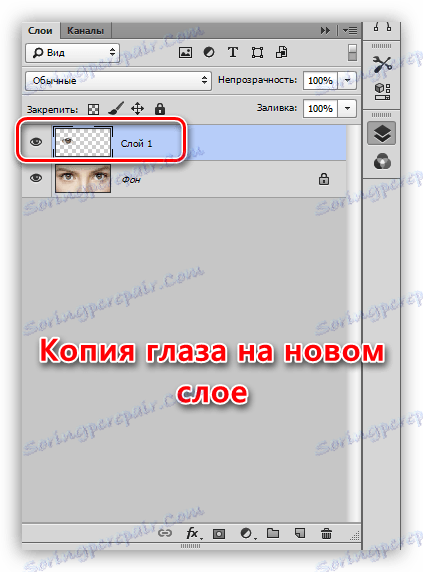Screen dimensions: 423x572
Task: Lock transparent pixels checkerboard icon
Action: (x=94, y=109)
